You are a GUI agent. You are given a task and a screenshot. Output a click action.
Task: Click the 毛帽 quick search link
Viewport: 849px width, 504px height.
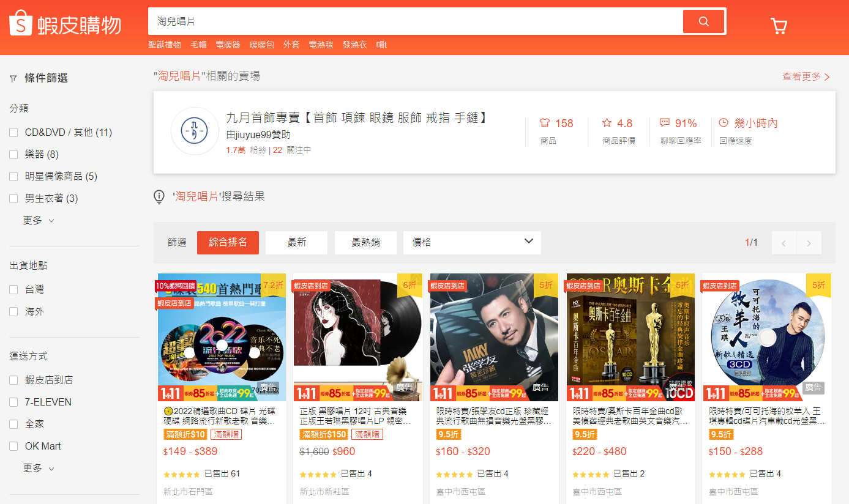(198, 44)
